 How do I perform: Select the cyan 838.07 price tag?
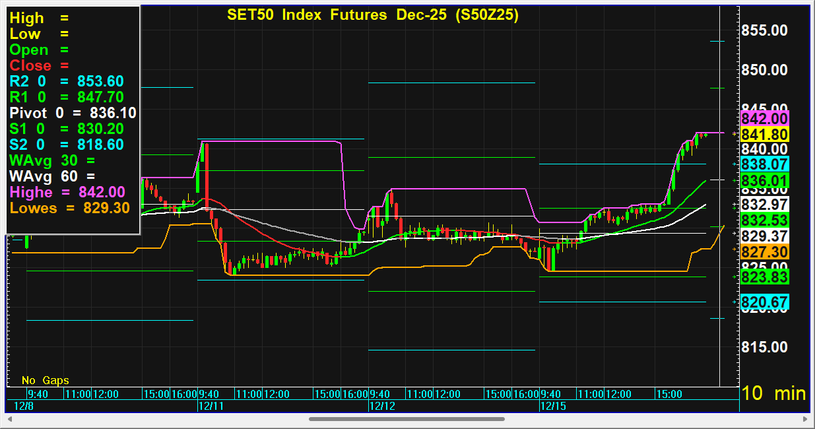click(766, 163)
